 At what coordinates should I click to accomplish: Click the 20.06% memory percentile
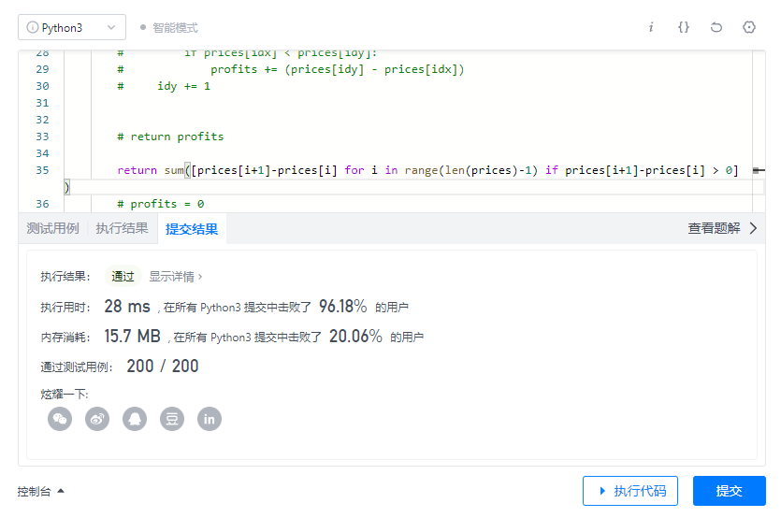point(355,337)
